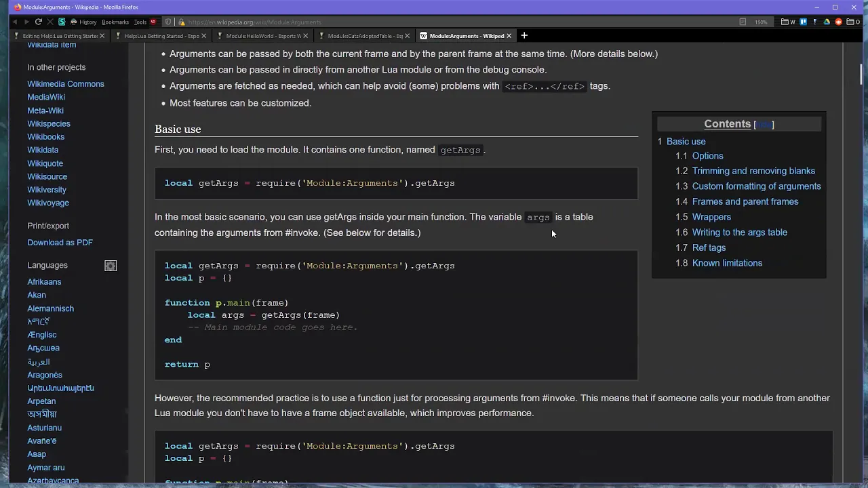Open Wikiversity sidebar link
868x488 pixels.
(47, 190)
